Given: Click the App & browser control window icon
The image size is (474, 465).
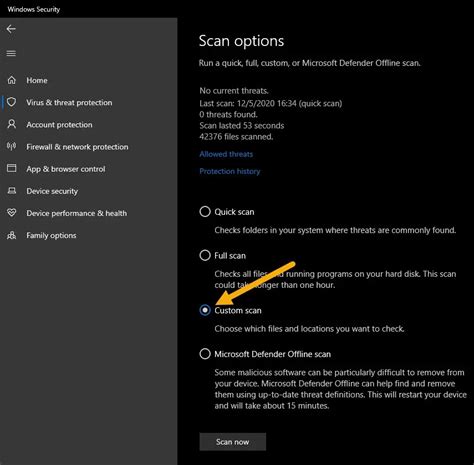Looking at the screenshot, I should tap(12, 168).
